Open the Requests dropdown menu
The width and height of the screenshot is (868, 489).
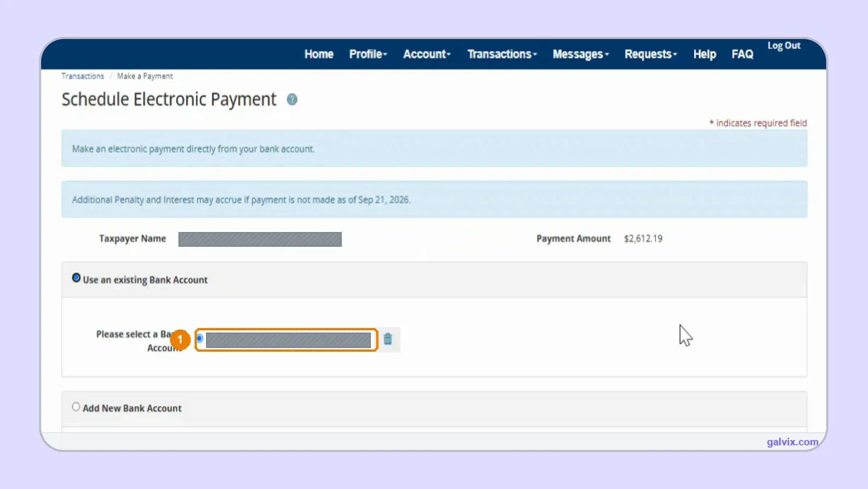point(651,54)
